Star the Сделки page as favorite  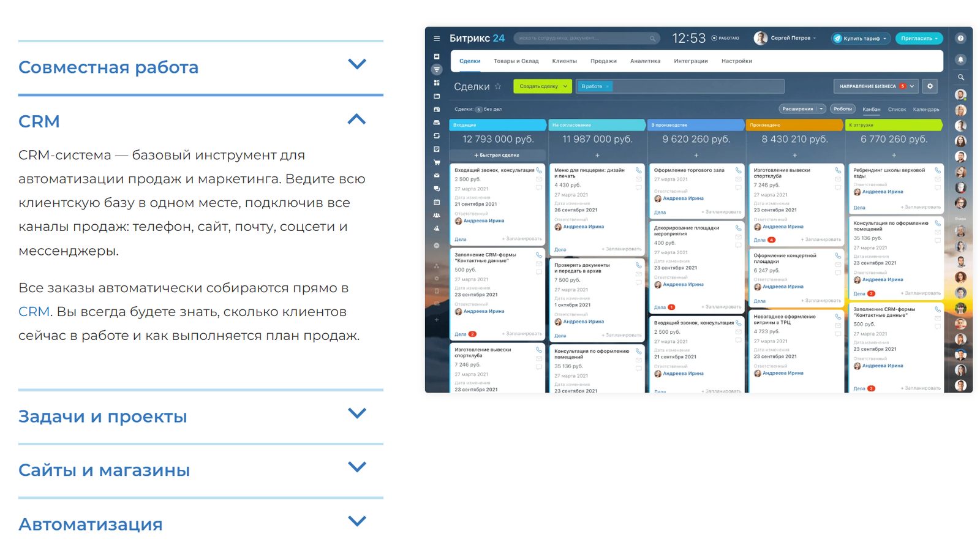click(x=498, y=86)
